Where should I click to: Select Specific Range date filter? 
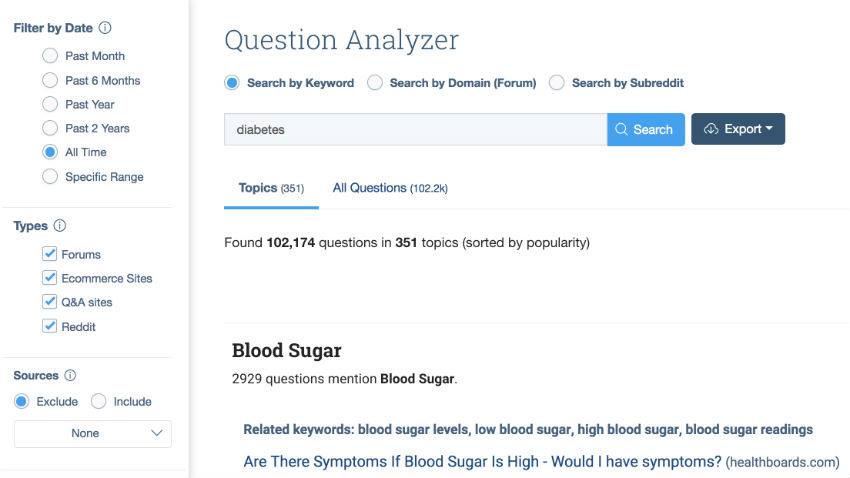coord(50,177)
